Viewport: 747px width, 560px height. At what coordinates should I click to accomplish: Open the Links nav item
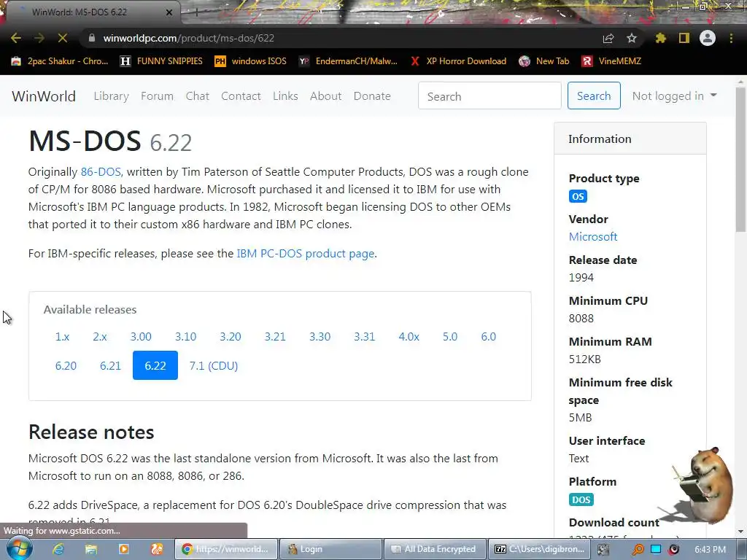[x=285, y=96]
